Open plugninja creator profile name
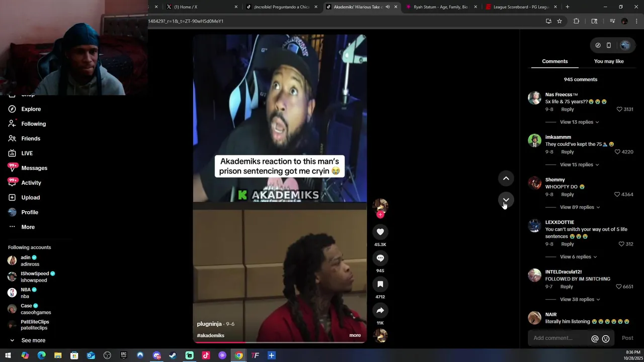Image resolution: width=644 pixels, height=362 pixels. [x=209, y=324]
